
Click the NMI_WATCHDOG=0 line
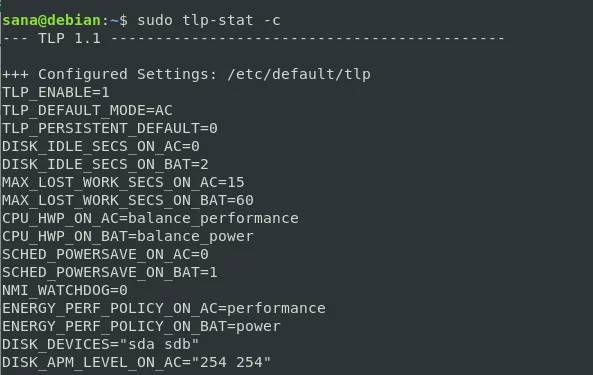[x=65, y=291]
